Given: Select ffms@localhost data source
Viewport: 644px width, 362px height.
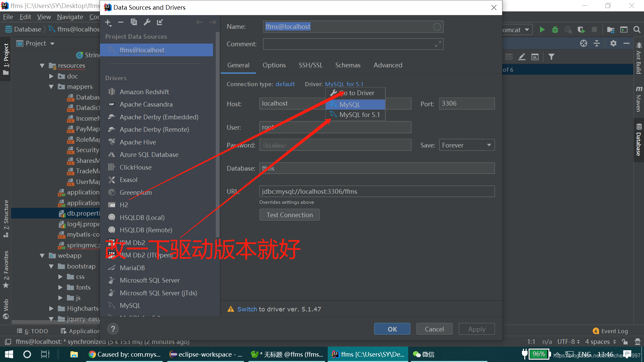Looking at the screenshot, I should pos(157,50).
